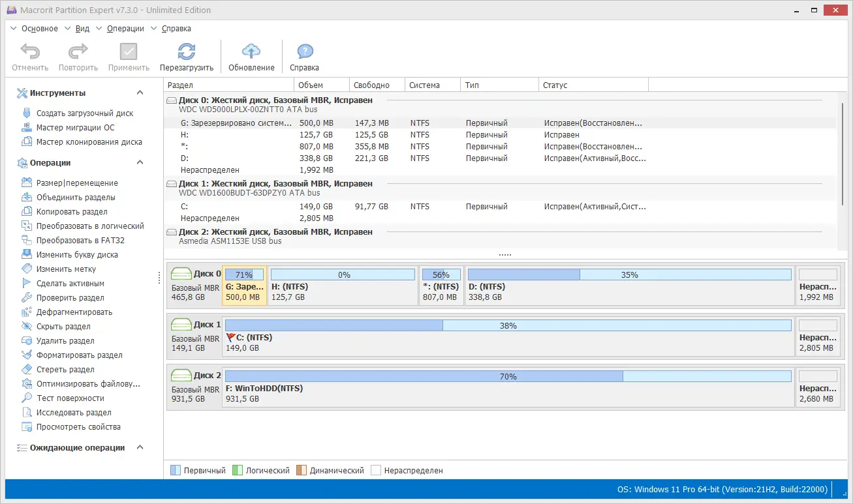The width and height of the screenshot is (853, 504).
Task: Check for updates via Обновление icon
Action: (x=251, y=52)
